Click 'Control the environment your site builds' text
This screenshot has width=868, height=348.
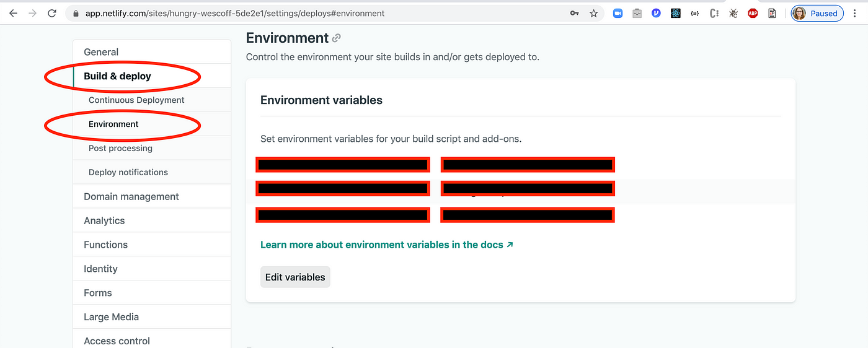click(392, 57)
